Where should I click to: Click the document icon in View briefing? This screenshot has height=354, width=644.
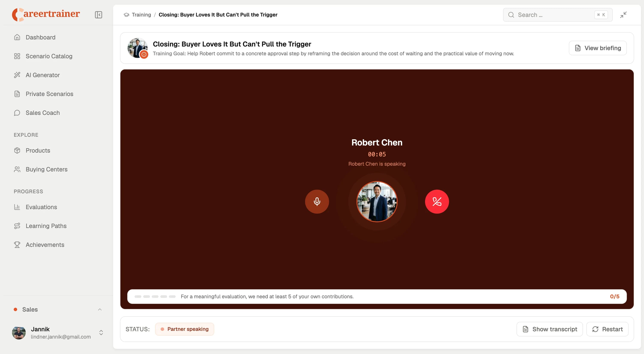[x=578, y=48]
